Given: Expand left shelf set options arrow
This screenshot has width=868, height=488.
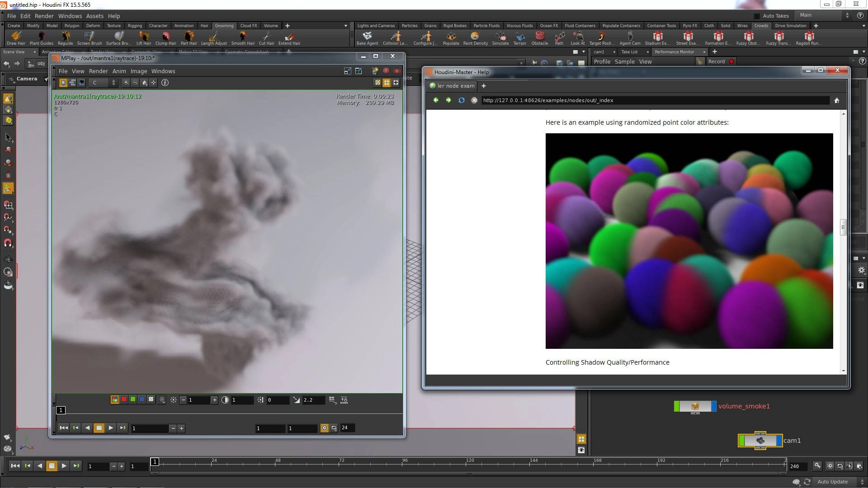Looking at the screenshot, I should 346,26.
